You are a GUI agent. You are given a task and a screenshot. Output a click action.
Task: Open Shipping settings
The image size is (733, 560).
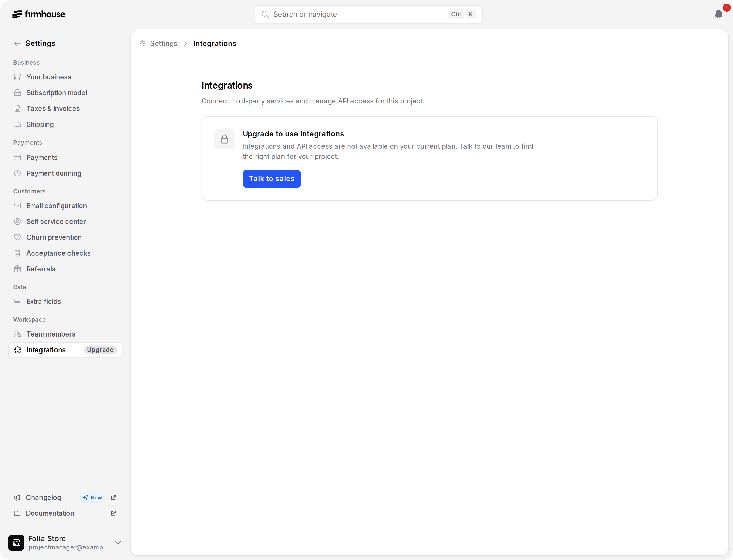click(65, 124)
